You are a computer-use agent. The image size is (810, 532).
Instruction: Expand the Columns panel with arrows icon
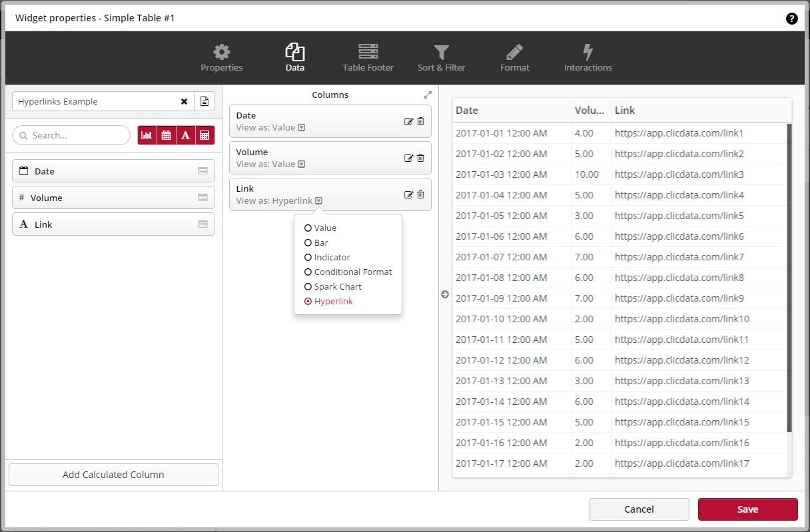(428, 95)
